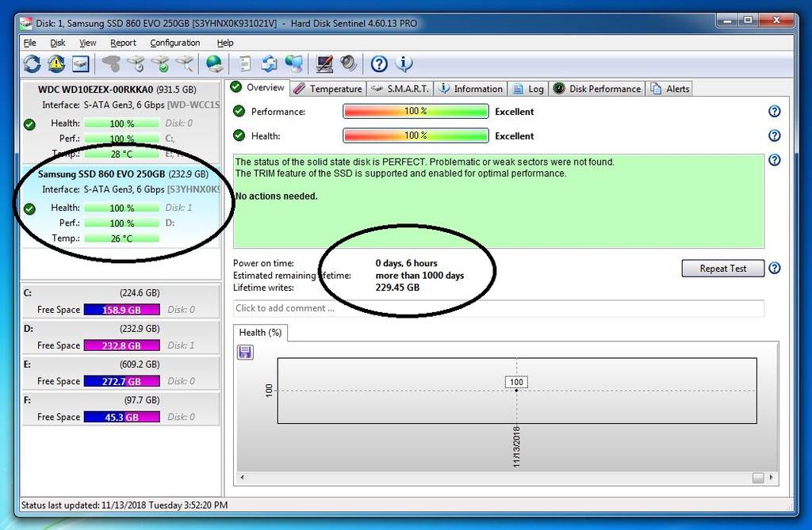Open the Information tab

tap(471, 89)
